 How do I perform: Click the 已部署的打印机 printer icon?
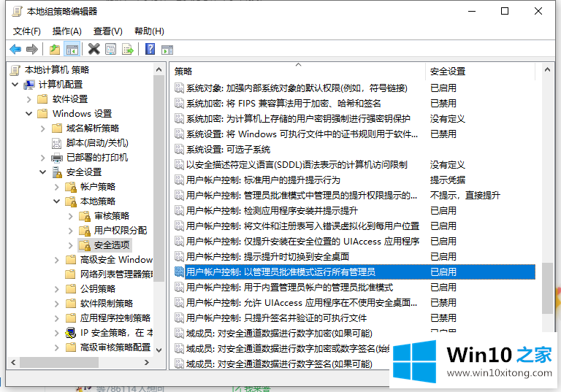(57, 158)
